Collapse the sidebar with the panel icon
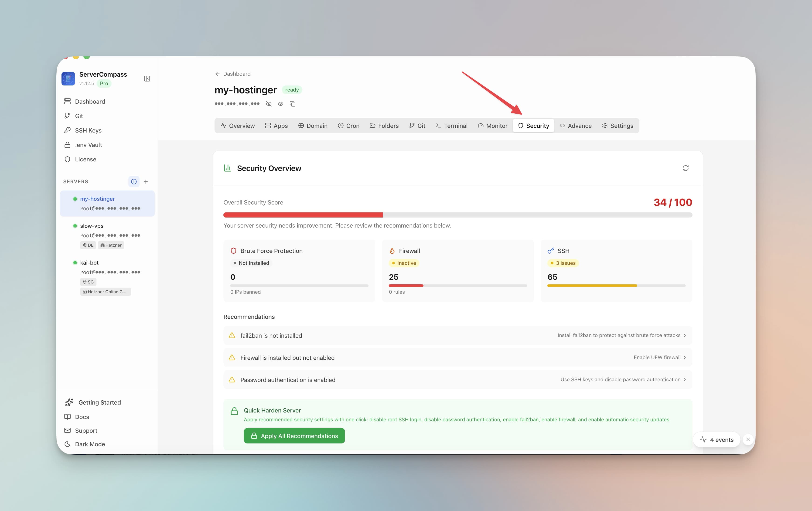Screen dimensions: 812x511 pyautogui.click(x=147, y=78)
